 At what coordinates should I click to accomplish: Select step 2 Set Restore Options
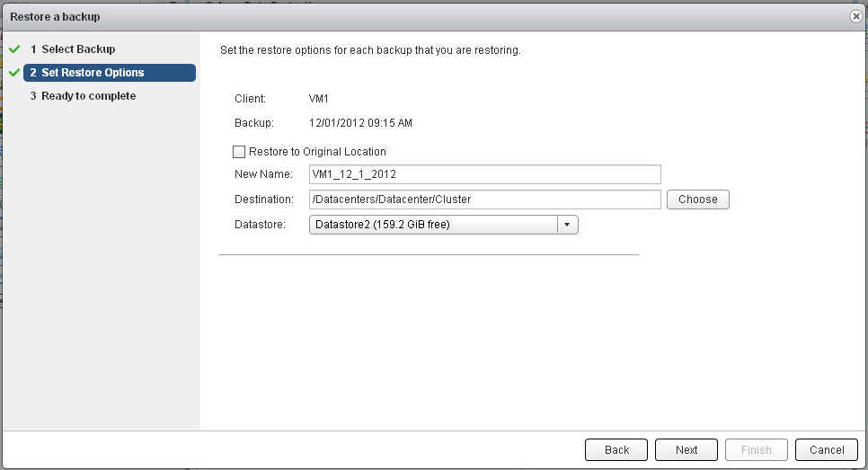point(110,73)
